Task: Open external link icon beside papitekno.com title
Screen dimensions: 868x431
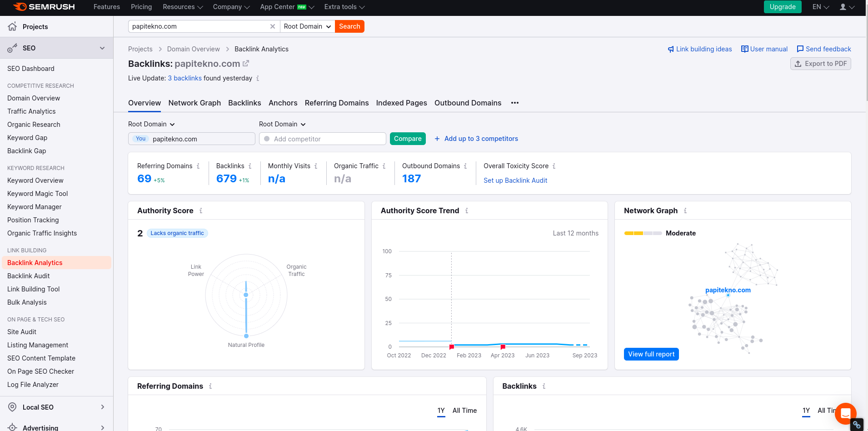Action: 246,64
